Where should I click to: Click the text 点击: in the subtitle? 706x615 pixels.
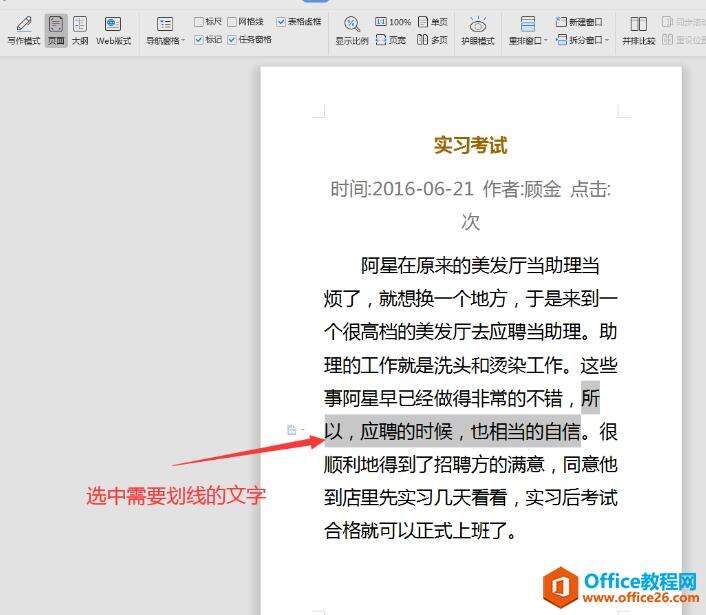click(x=590, y=189)
